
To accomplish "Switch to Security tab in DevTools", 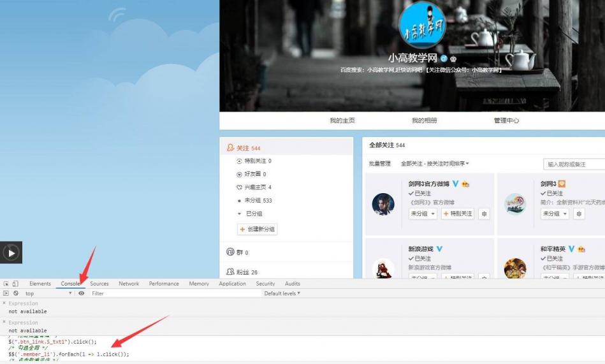I will coord(265,284).
